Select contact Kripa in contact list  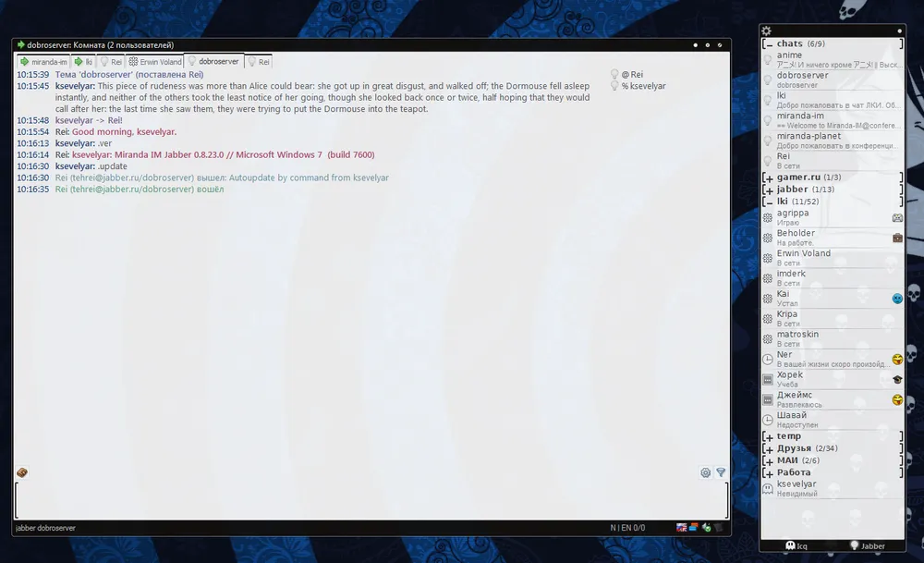tap(833, 318)
